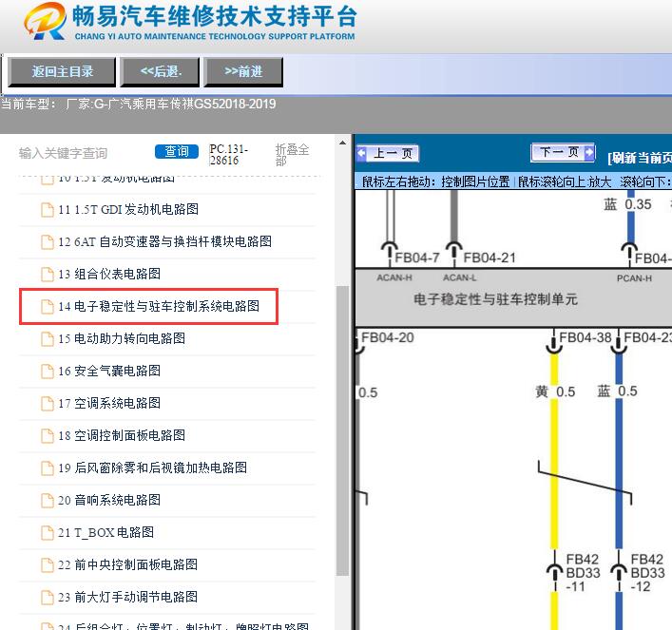Click document icon beside 13 组合仪表
The width and height of the screenshot is (672, 630).
click(x=48, y=275)
